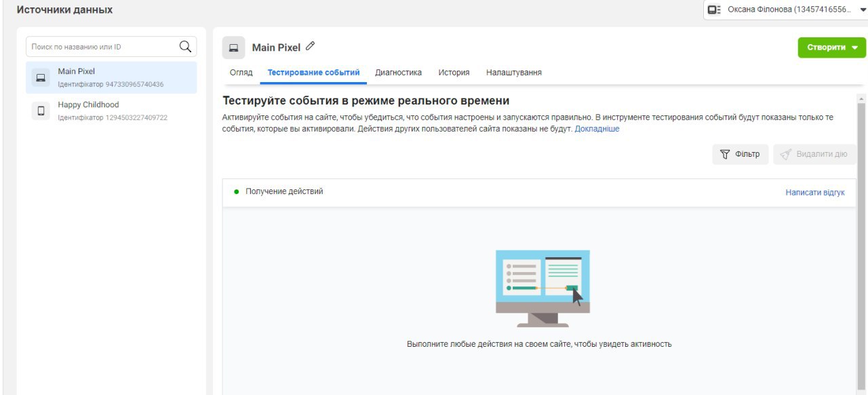Switch to the Огляд tab
The height and width of the screenshot is (395, 868).
click(x=241, y=73)
